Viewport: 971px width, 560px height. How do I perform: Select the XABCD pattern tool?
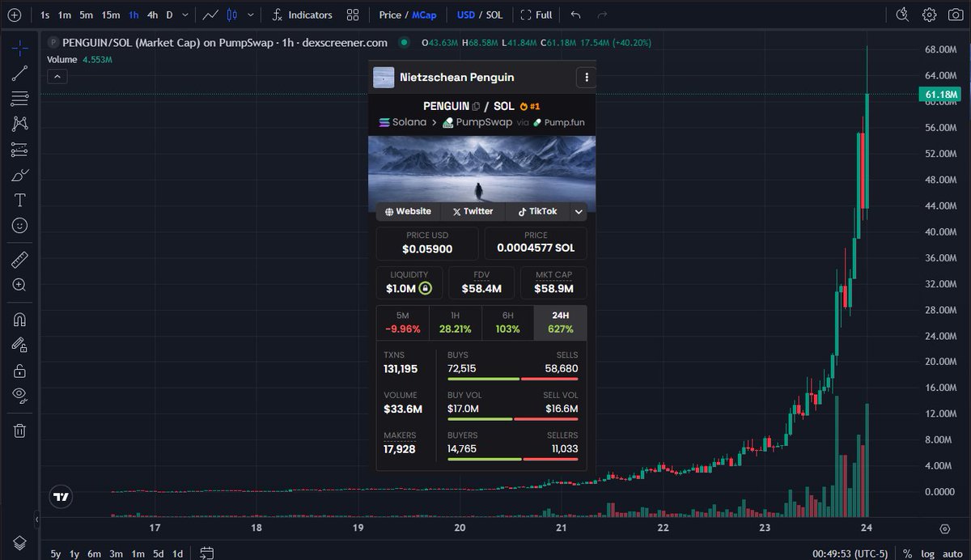pyautogui.click(x=19, y=124)
